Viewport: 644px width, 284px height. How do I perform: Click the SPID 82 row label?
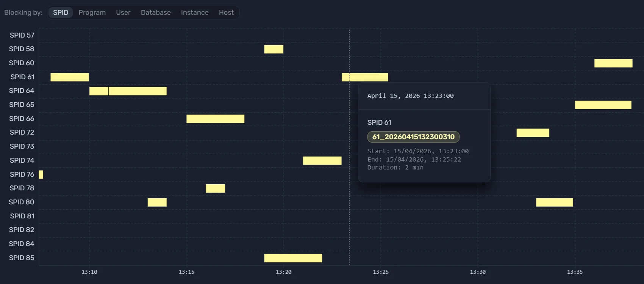tap(22, 230)
